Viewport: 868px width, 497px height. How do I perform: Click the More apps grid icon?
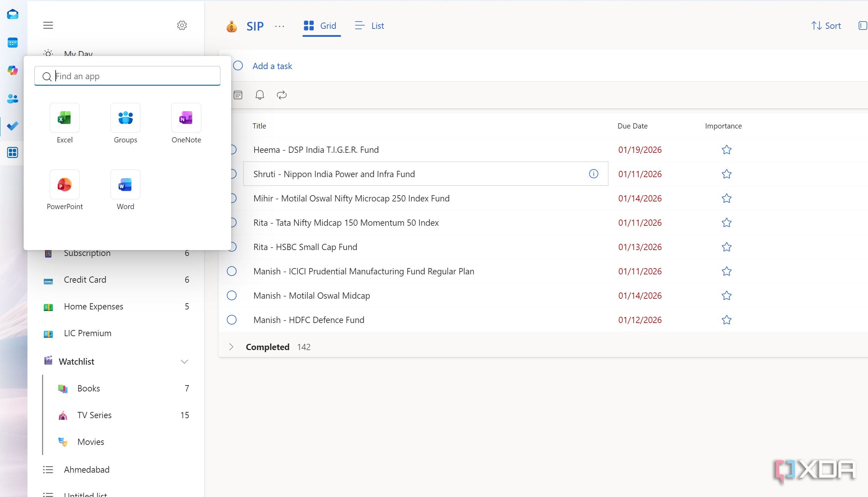point(13,152)
